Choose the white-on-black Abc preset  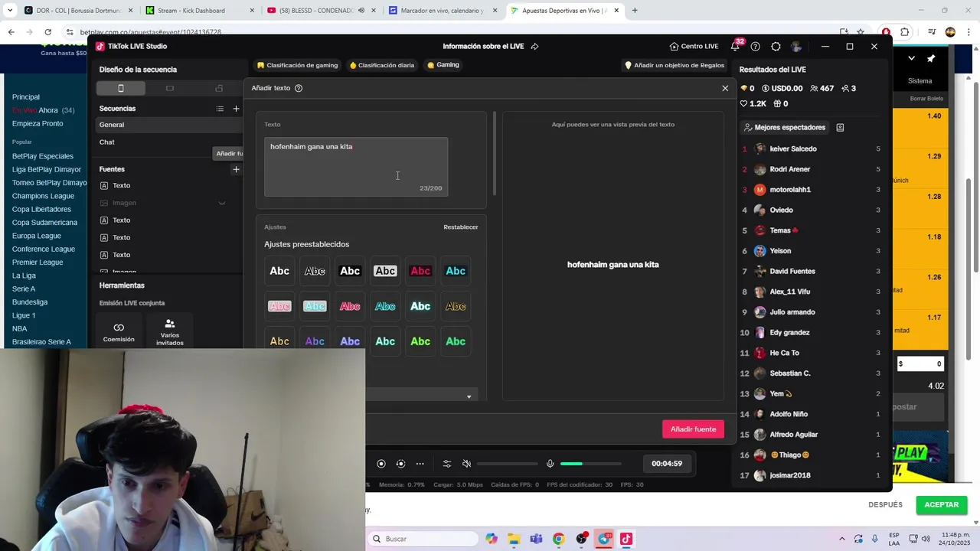point(350,271)
